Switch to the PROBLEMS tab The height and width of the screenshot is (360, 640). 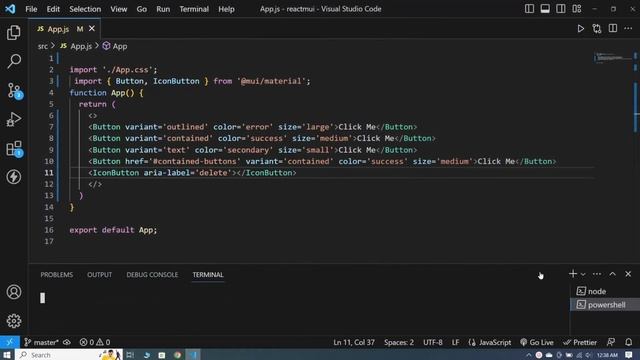[57, 275]
